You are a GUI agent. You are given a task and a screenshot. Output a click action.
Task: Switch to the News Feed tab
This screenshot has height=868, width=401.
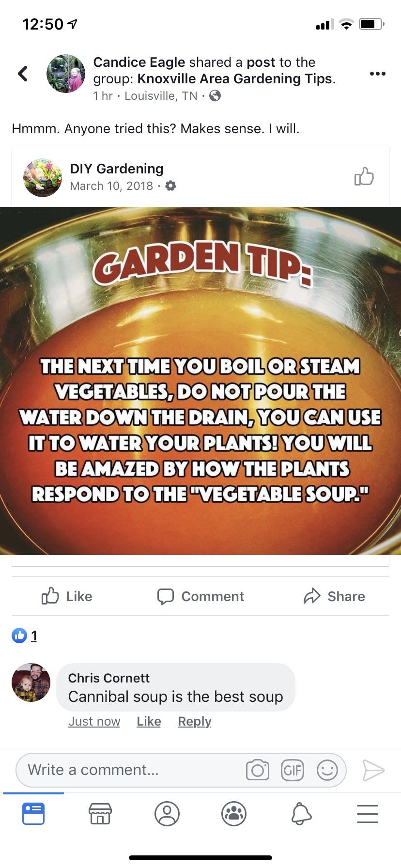[x=33, y=814]
